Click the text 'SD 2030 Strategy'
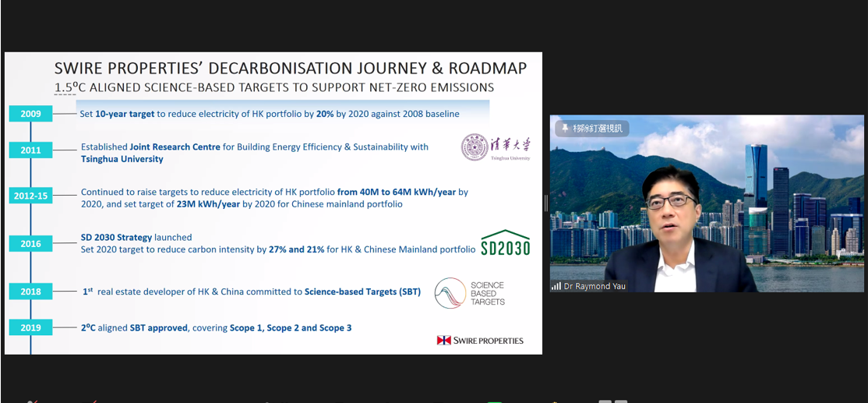868x403 pixels. pos(116,238)
